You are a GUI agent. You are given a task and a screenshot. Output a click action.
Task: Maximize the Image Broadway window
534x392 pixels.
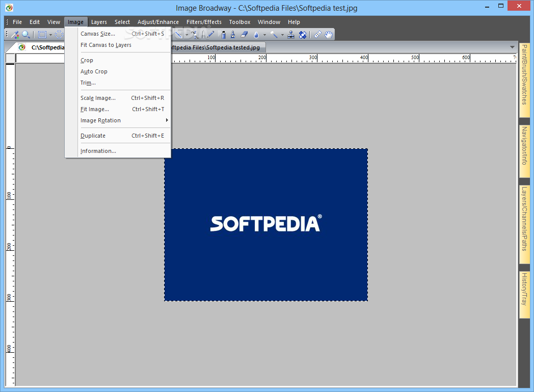point(500,6)
